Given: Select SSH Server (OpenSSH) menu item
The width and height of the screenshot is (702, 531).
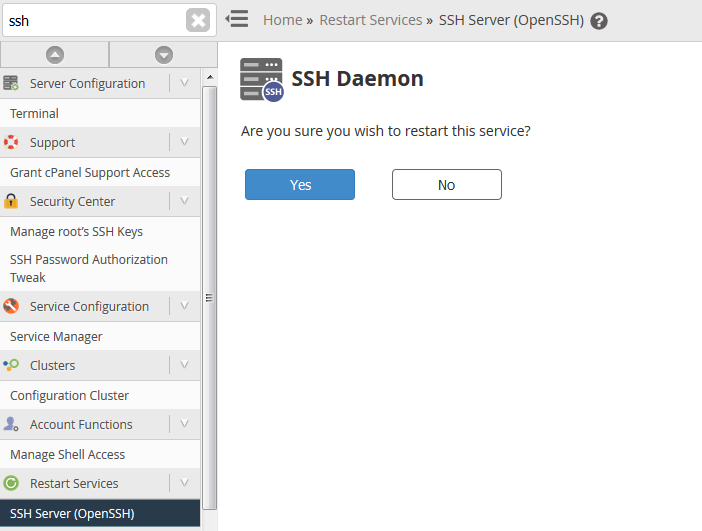Looking at the screenshot, I should coord(100,514).
